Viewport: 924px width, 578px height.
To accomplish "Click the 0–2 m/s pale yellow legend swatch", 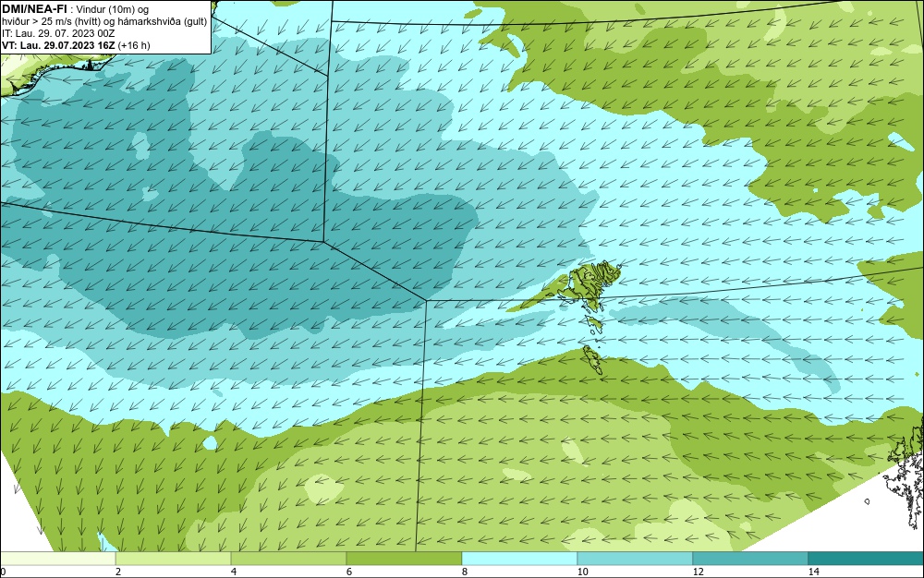I will (x=57, y=559).
